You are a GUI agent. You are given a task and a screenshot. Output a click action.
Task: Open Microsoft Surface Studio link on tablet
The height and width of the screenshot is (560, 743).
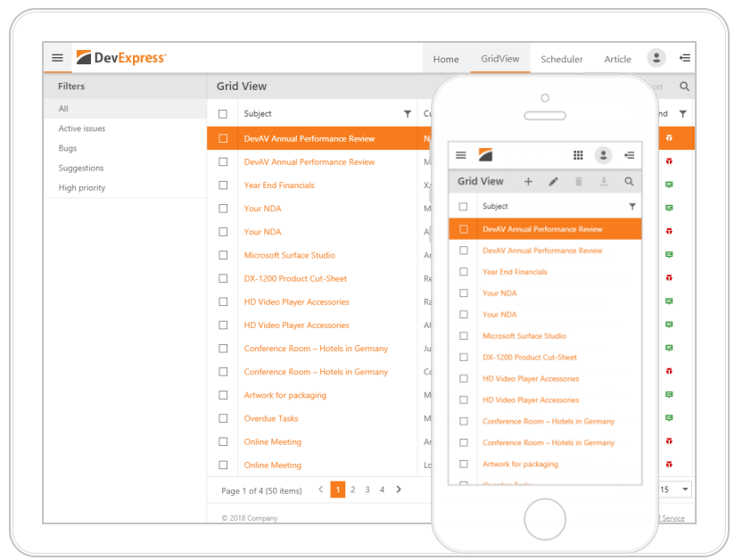click(x=290, y=255)
